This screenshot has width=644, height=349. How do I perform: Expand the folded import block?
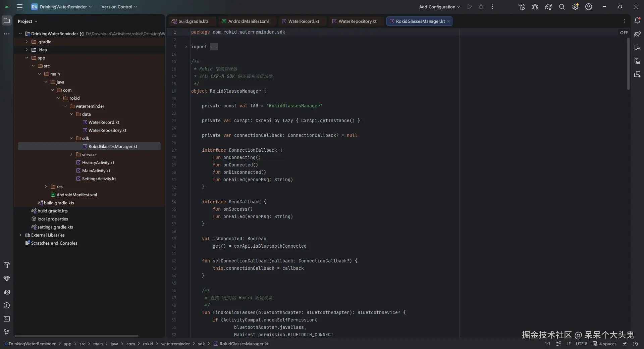point(186,47)
